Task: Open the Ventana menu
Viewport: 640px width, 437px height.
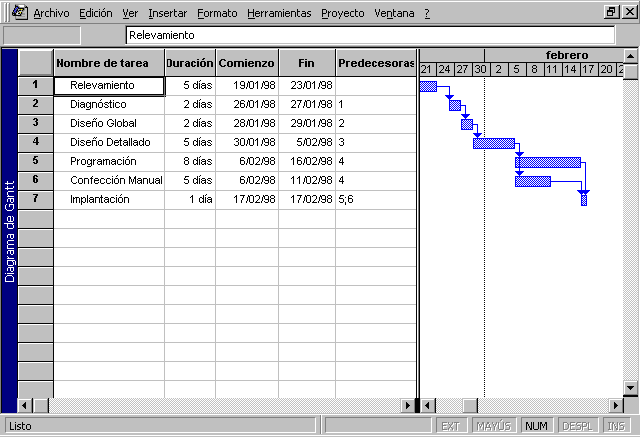Action: click(x=394, y=13)
